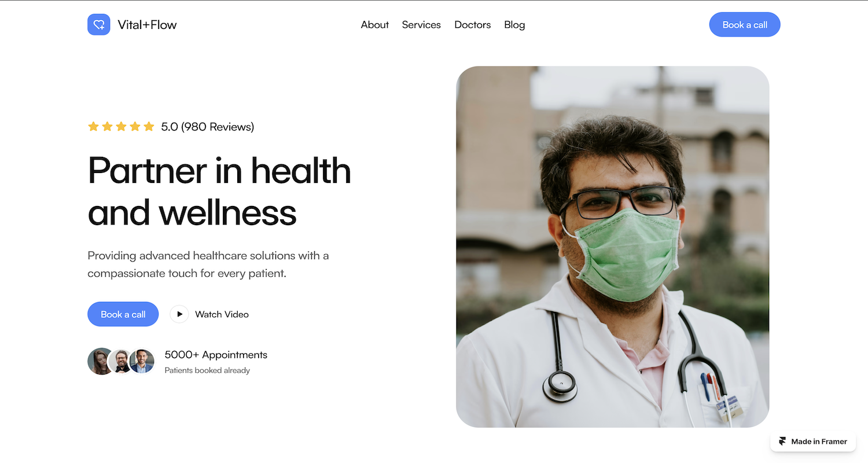Click the play icon beside Watch Video
868x463 pixels.
179,314
